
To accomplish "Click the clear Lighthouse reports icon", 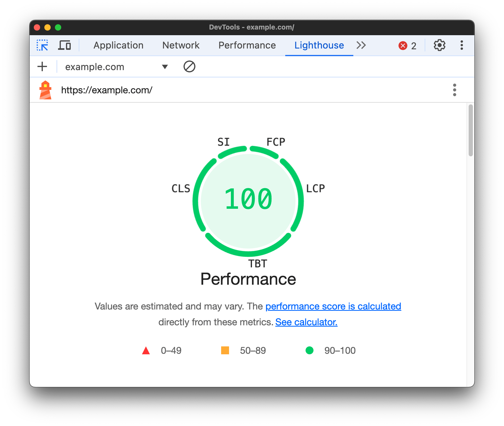I will click(189, 66).
